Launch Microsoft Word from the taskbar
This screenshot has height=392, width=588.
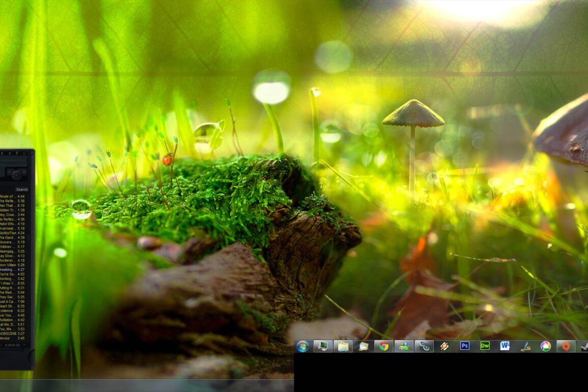[x=505, y=346]
